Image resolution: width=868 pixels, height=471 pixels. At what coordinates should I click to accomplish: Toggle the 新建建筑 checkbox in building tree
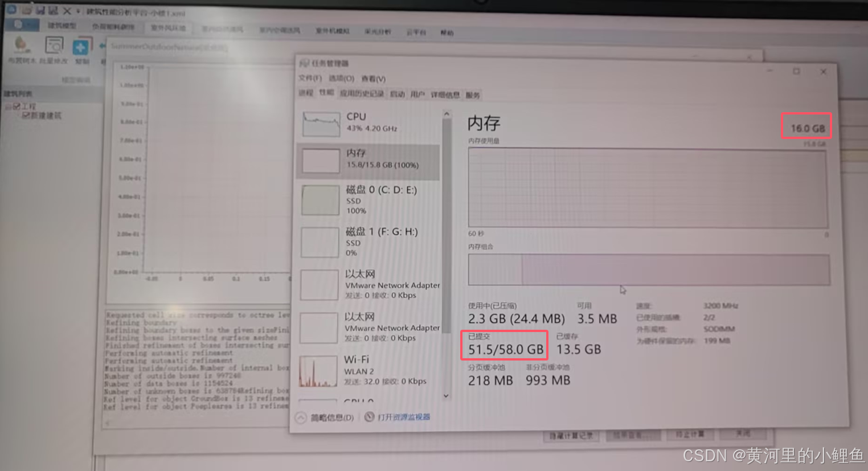pos(26,116)
